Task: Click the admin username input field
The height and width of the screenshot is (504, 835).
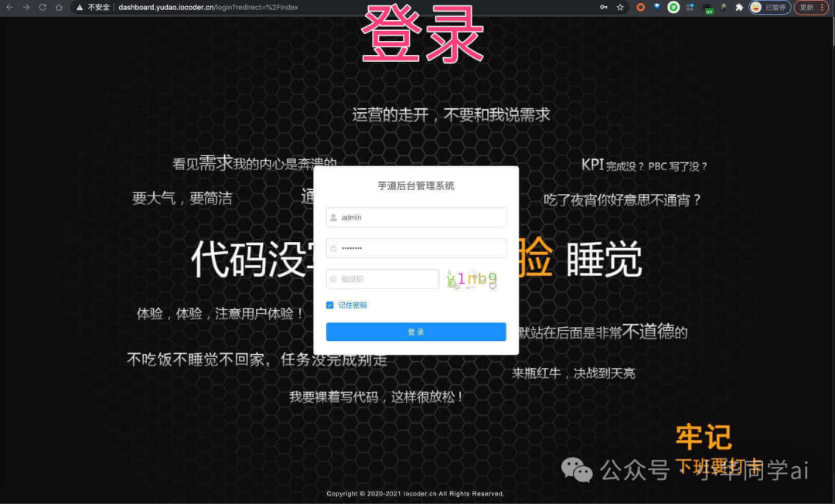Action: [x=416, y=217]
